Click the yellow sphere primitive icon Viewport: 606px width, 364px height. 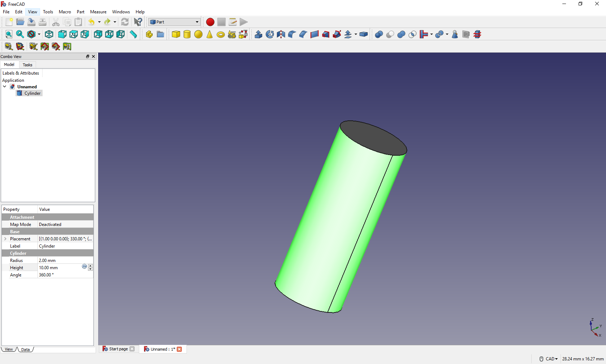pyautogui.click(x=198, y=34)
